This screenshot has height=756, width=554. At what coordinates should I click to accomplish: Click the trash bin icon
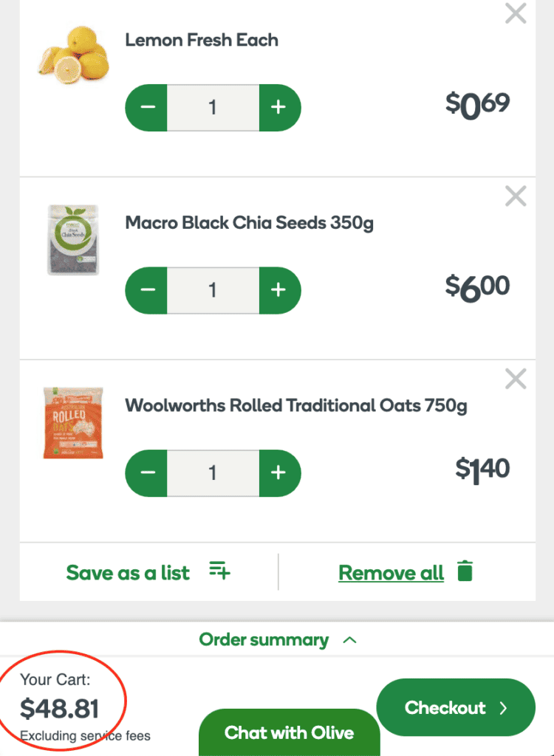[465, 572]
